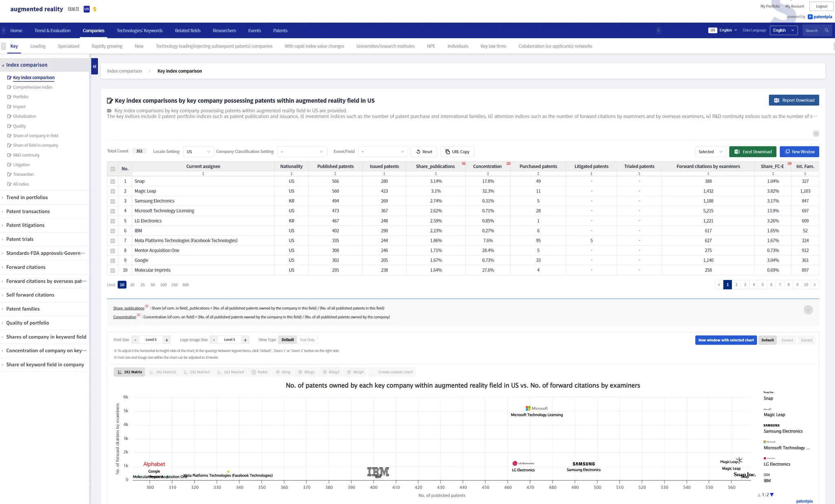Increase font size with plus stepper

click(x=167, y=340)
